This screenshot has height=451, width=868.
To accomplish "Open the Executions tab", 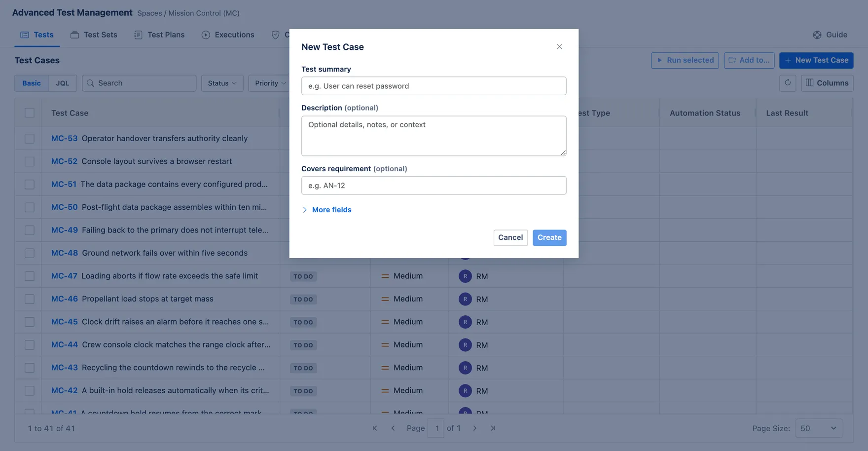I will 228,35.
